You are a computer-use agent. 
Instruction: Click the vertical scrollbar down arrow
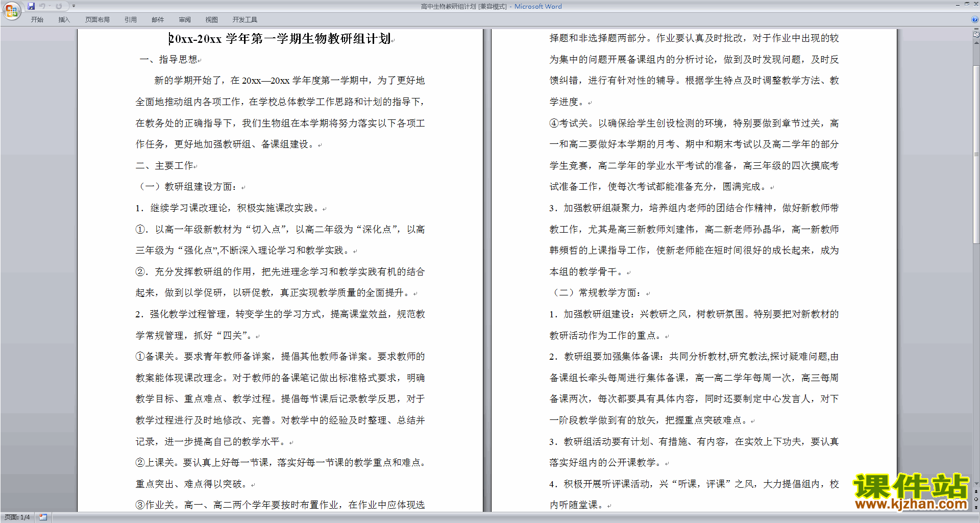coord(976,484)
